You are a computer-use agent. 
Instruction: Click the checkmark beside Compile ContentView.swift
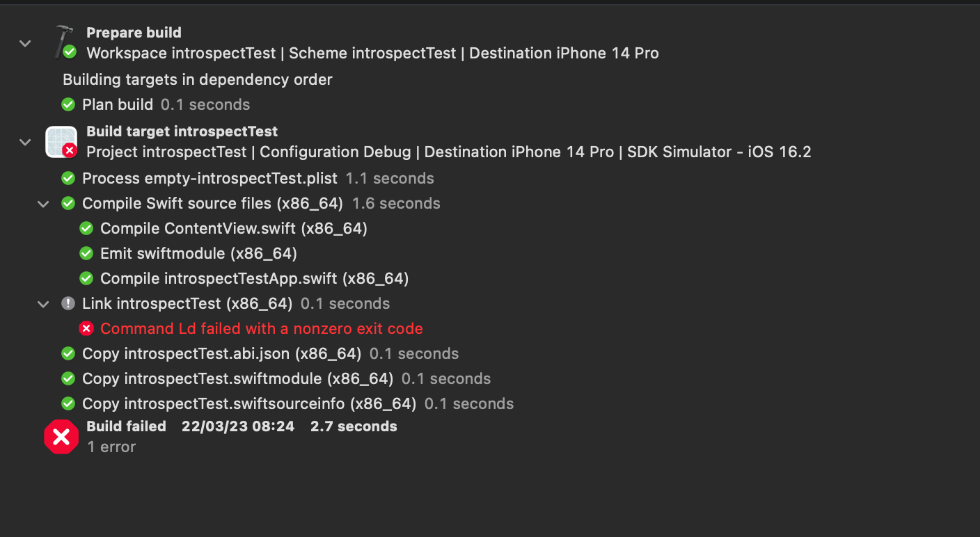click(x=86, y=228)
